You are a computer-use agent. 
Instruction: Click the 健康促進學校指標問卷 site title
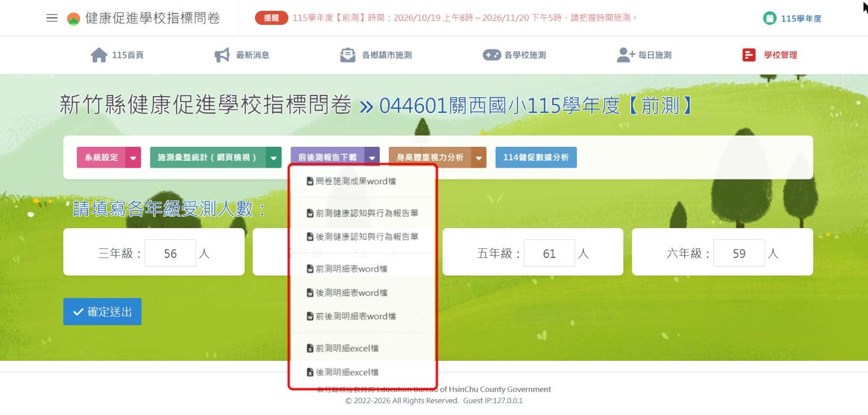[x=153, y=18]
